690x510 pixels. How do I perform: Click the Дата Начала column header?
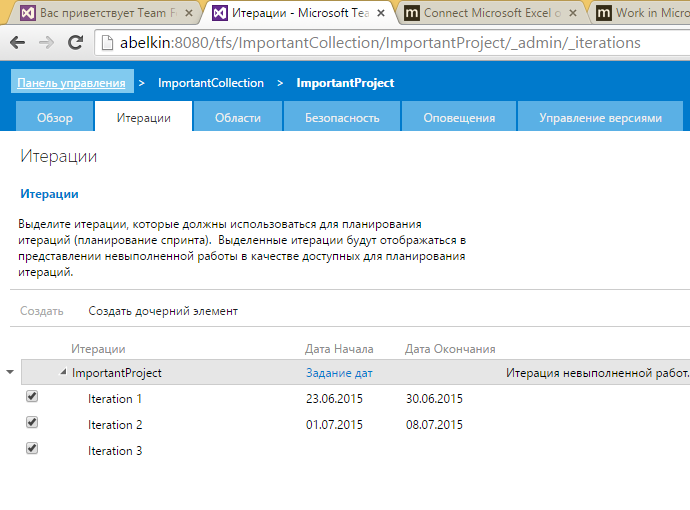pos(339,349)
